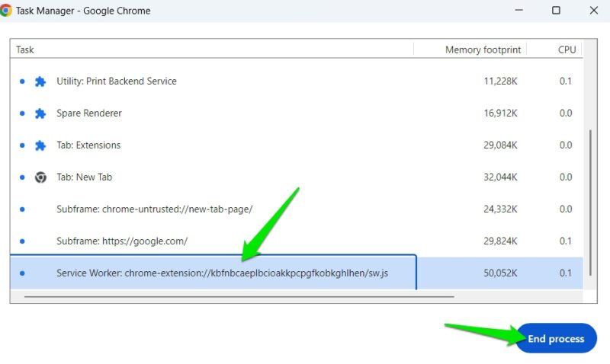Select the Spare Renderer task
610x364 pixels.
297,113
